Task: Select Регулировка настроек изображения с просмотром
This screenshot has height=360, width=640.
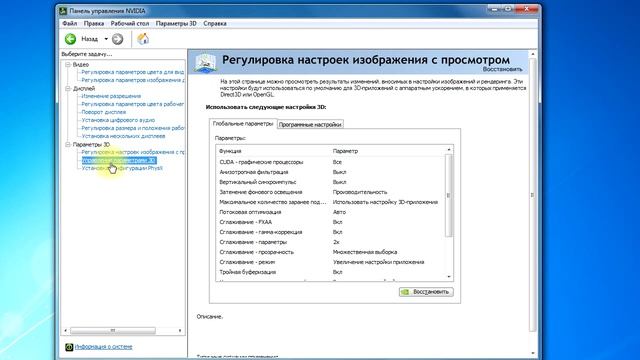Action: [133, 152]
